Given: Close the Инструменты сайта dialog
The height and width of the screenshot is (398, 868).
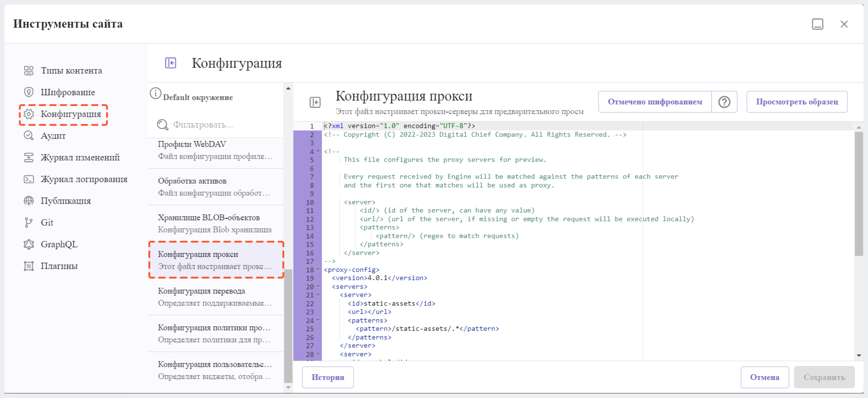Looking at the screenshot, I should tap(844, 24).
